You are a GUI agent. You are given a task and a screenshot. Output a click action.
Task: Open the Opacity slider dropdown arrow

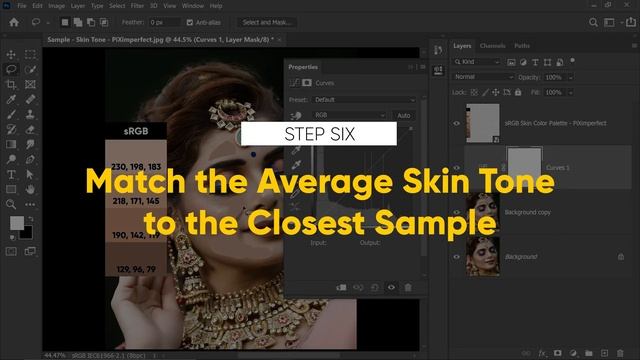(571, 78)
